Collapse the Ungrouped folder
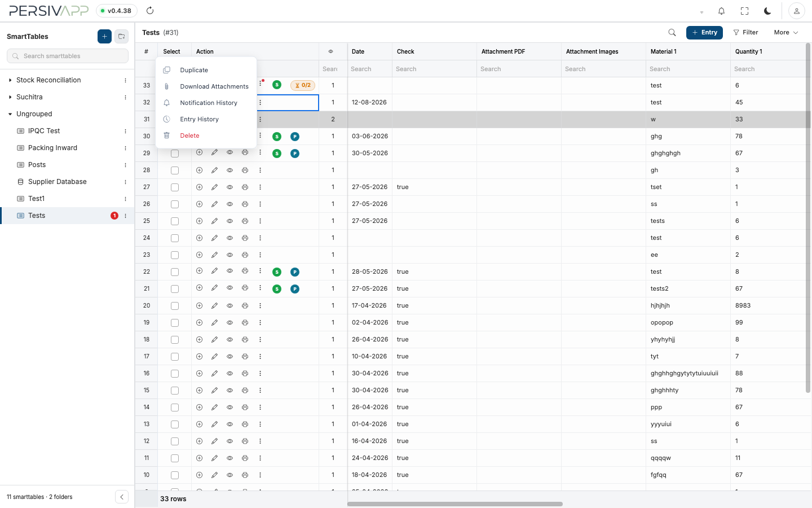 10,114
